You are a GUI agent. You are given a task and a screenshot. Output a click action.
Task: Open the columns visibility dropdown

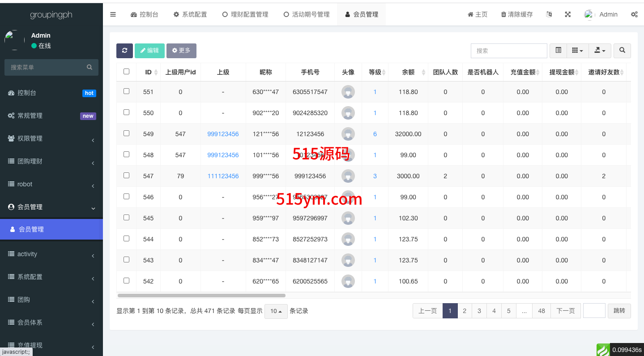(x=577, y=51)
